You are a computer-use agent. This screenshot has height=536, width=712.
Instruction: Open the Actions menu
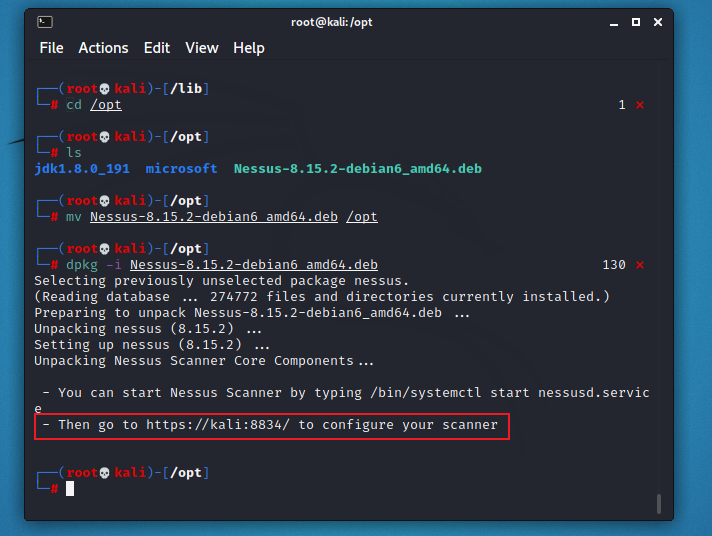(103, 48)
